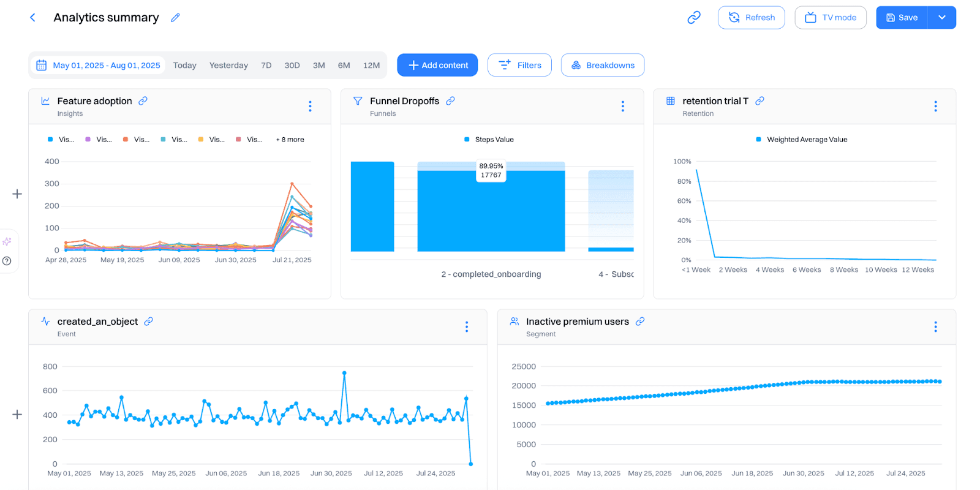
Task: Click the orange legend swatch in Feature adoption
Action: click(126, 140)
